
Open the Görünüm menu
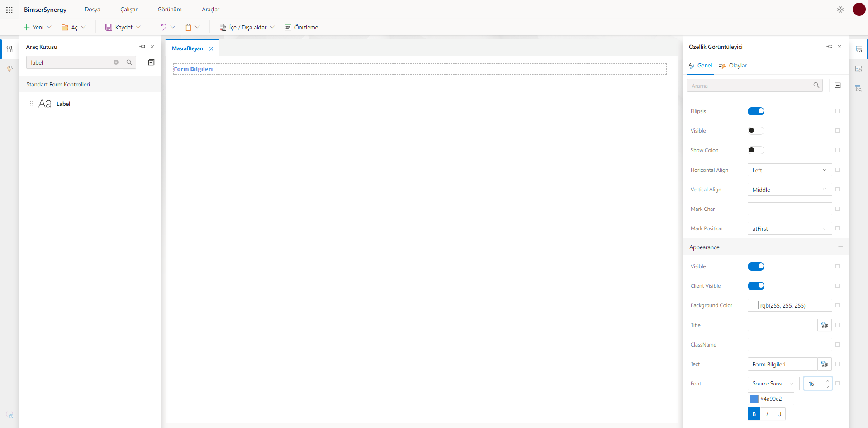click(170, 10)
